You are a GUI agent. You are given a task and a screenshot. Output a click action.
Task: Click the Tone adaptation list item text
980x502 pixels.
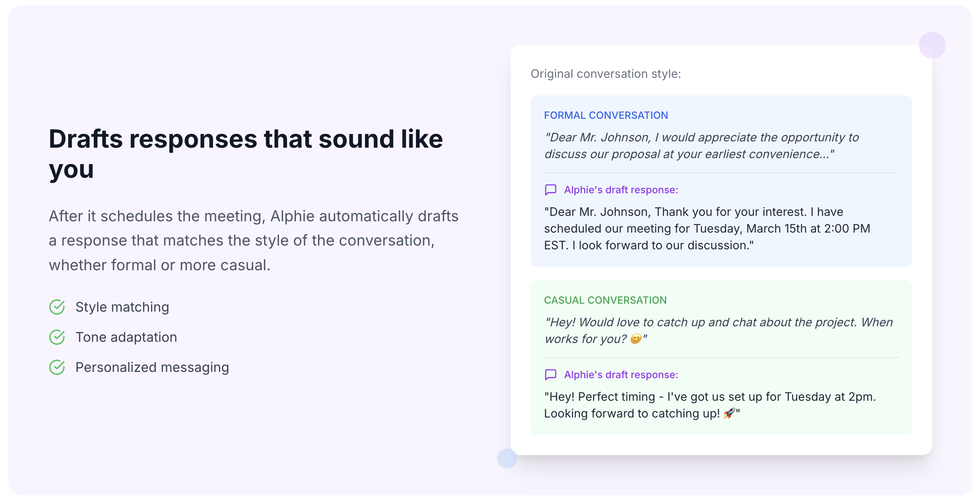pyautogui.click(x=126, y=337)
